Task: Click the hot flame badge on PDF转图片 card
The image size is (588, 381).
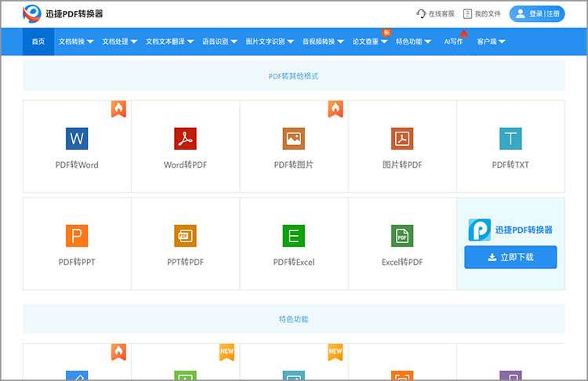Action: point(336,109)
